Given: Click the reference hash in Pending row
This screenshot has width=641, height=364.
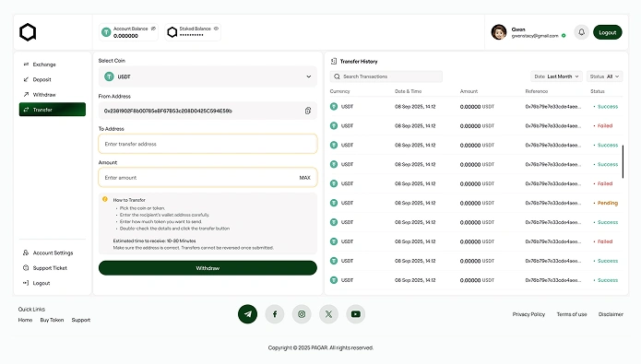Looking at the screenshot, I should click(x=552, y=203).
